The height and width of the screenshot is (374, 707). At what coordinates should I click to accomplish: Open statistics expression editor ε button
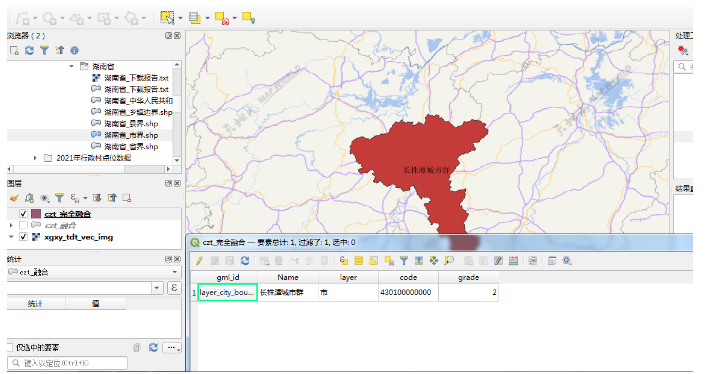click(x=174, y=288)
